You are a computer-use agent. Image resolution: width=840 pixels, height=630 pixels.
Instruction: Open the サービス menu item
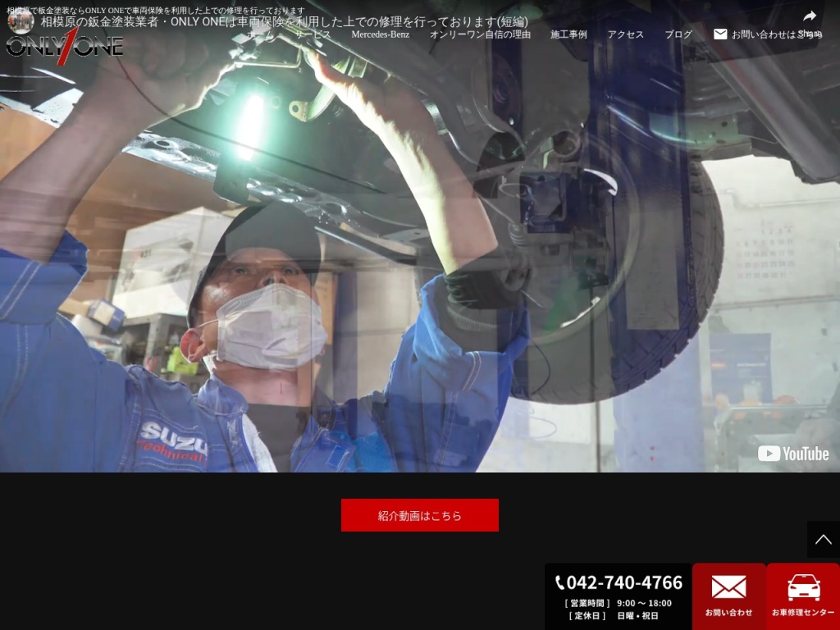(313, 34)
